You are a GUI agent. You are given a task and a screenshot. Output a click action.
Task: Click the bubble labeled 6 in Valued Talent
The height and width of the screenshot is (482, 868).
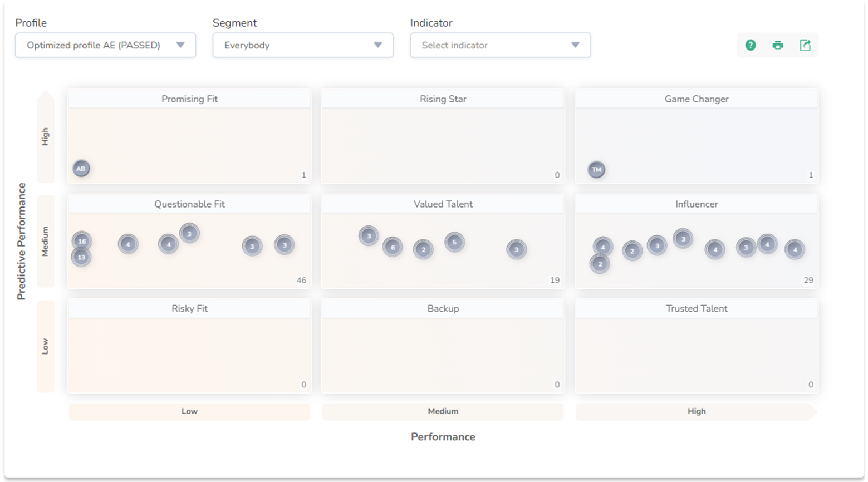[393, 247]
